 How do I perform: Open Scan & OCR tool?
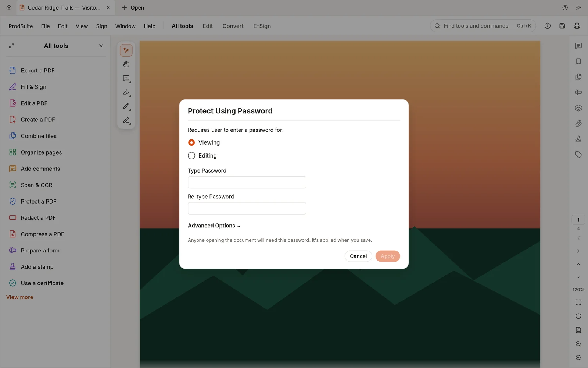[x=56, y=185]
